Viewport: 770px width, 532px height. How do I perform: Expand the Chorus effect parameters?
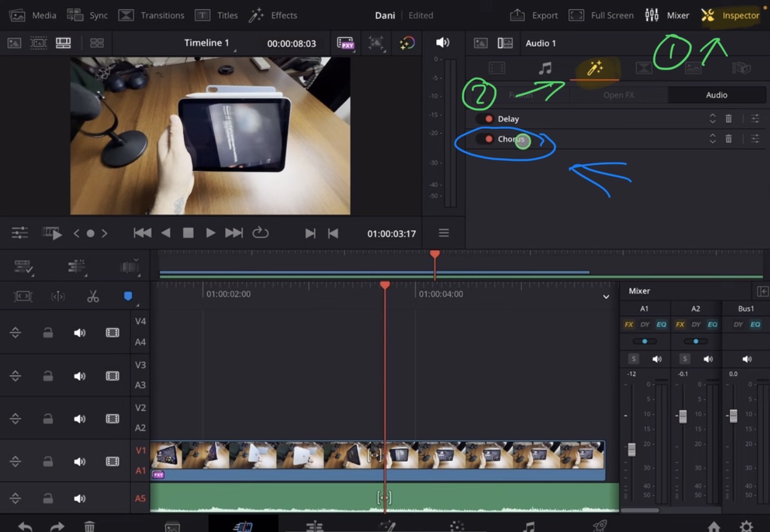[713, 138]
